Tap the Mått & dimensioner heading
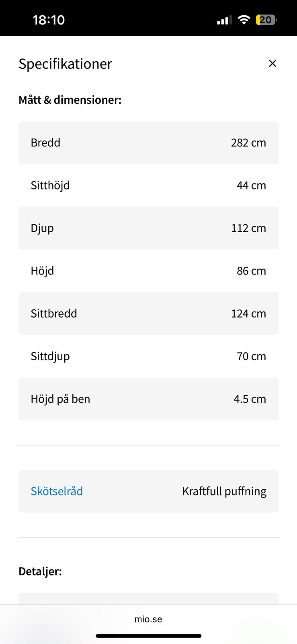Image resolution: width=297 pixels, height=644 pixels. (x=70, y=100)
